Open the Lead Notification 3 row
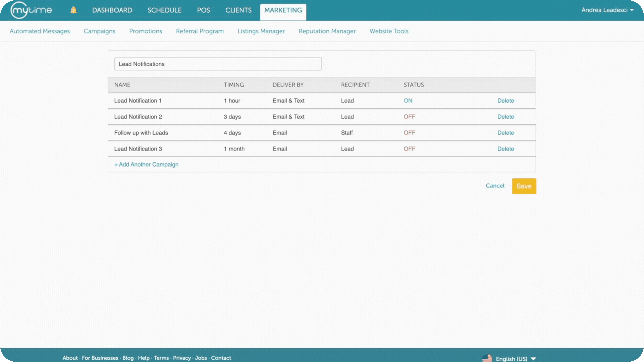This screenshot has height=362, width=644. (x=322, y=149)
